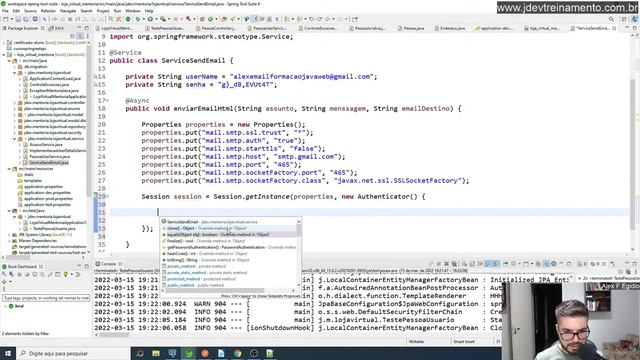Close the ServiceSendEmail editor tab

coord(614,28)
